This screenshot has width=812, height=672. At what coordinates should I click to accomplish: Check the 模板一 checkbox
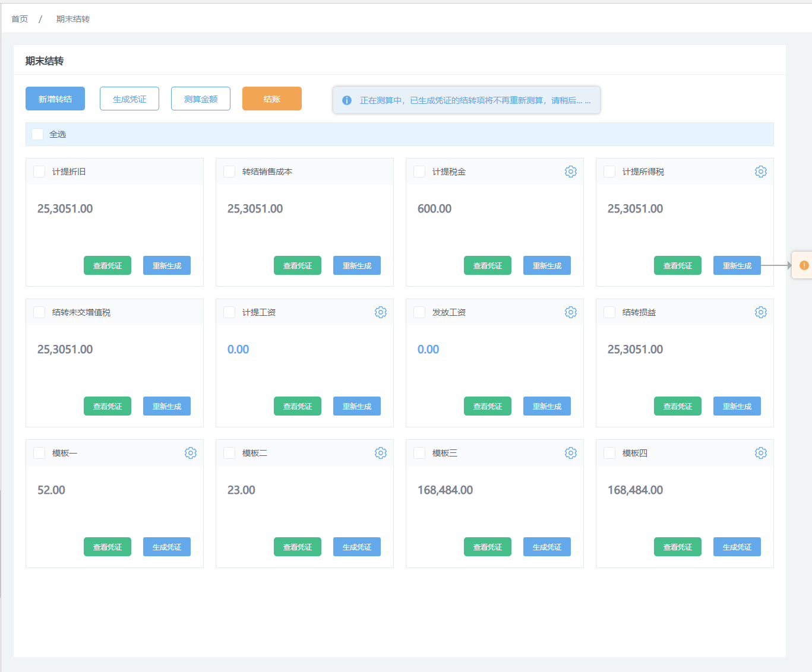point(39,453)
